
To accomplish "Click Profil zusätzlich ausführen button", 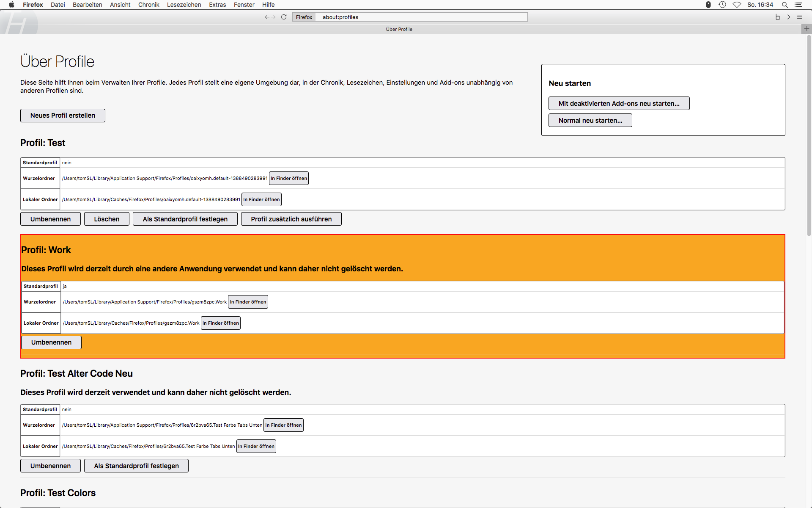I will pos(291,219).
